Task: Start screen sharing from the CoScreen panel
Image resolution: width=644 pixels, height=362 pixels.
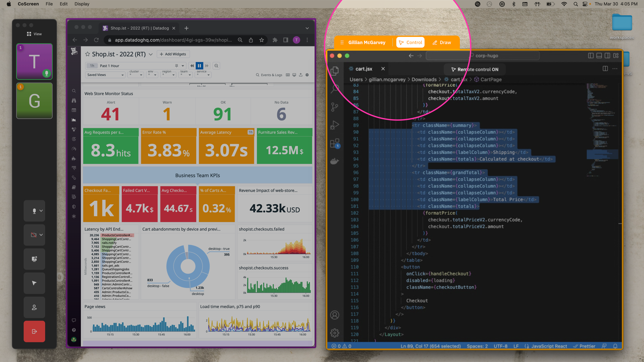Action: [34, 259]
